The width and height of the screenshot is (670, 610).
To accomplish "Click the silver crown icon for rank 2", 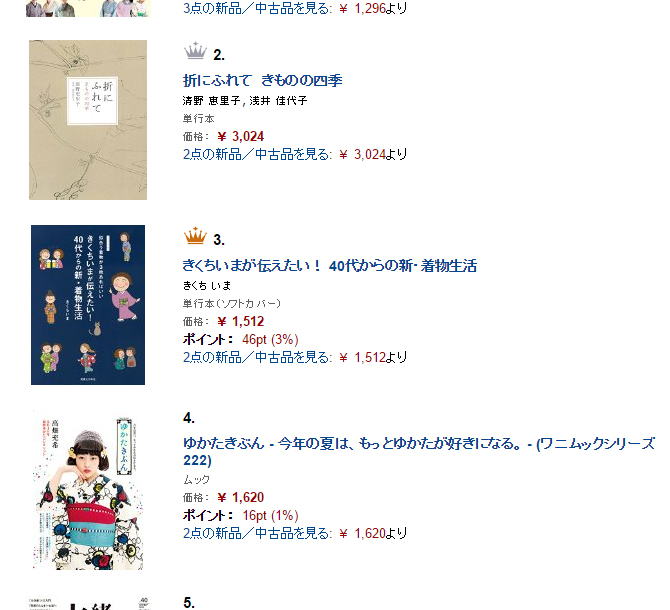I will [195, 51].
